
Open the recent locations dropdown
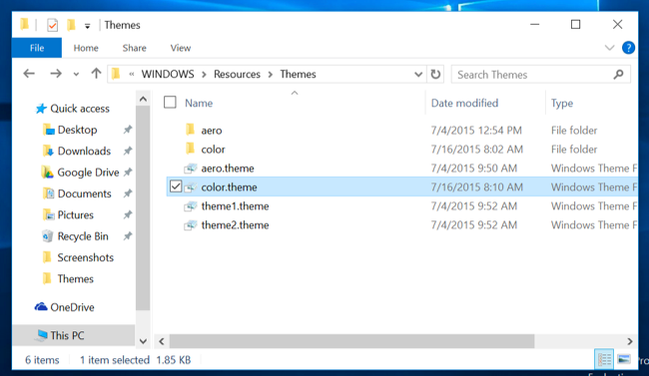coord(76,75)
